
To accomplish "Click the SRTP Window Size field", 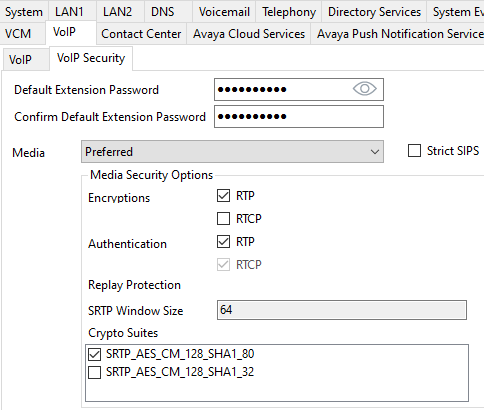I will coord(342,310).
